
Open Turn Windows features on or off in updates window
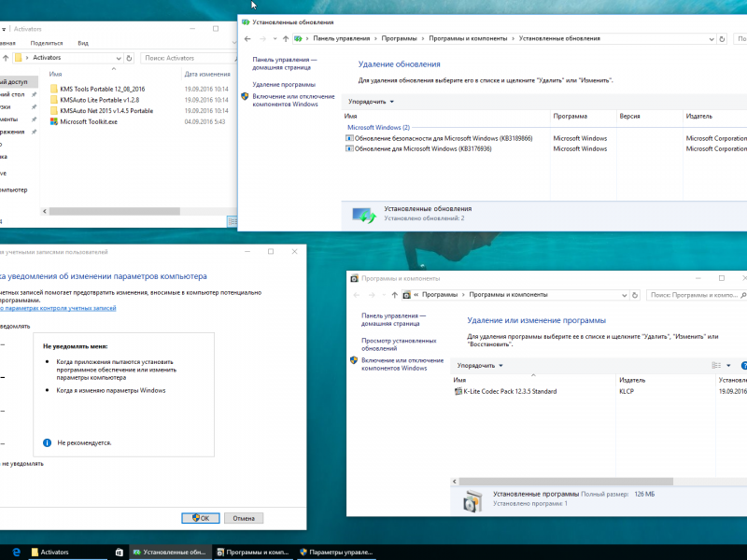(x=293, y=100)
